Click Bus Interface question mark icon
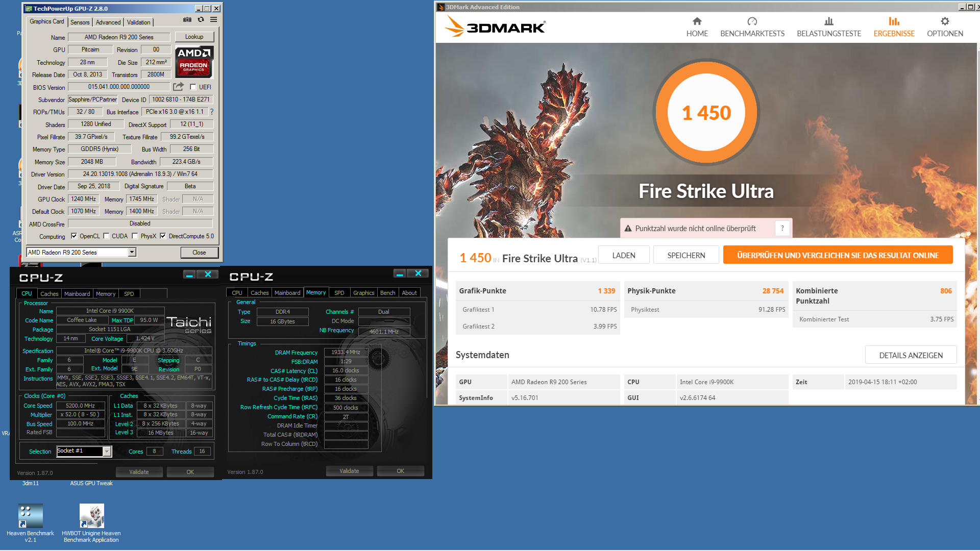The height and width of the screenshot is (551, 980). point(211,112)
